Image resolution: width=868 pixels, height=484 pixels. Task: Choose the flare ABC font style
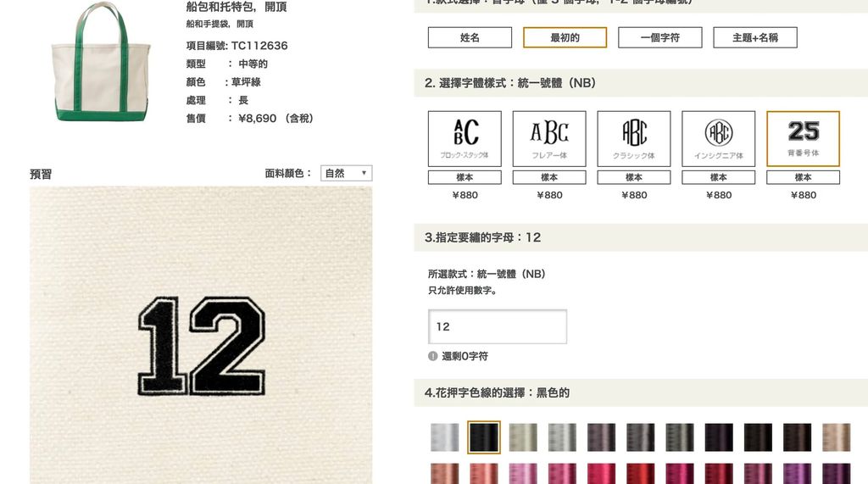(549, 138)
